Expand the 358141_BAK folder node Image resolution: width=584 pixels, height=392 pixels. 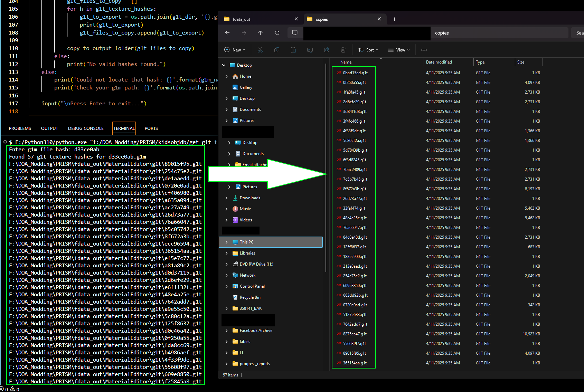(226, 308)
